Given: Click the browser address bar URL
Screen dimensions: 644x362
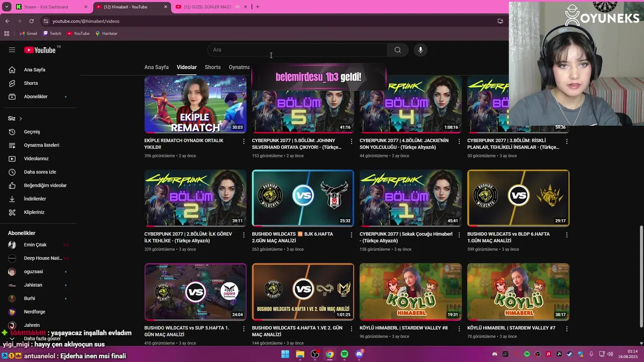Looking at the screenshot, I should coord(86,21).
